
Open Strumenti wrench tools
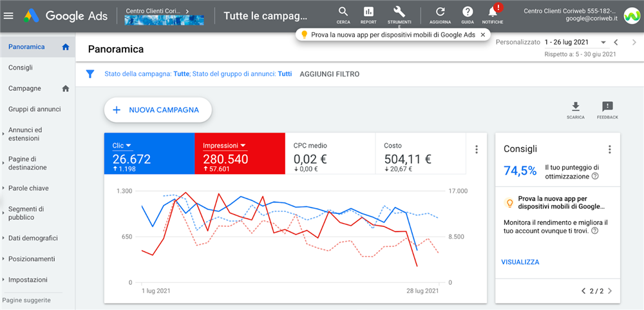click(399, 15)
